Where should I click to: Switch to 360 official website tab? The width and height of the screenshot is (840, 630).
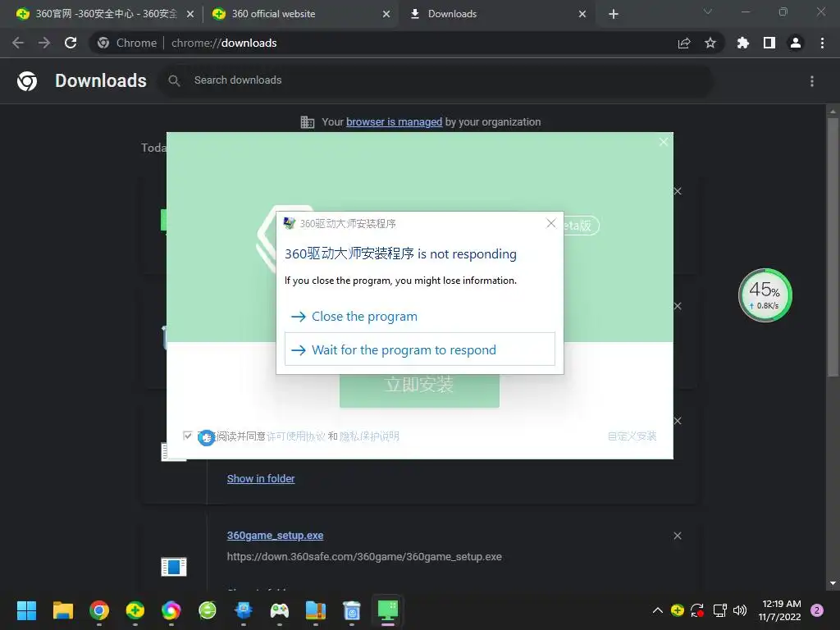coord(300,14)
